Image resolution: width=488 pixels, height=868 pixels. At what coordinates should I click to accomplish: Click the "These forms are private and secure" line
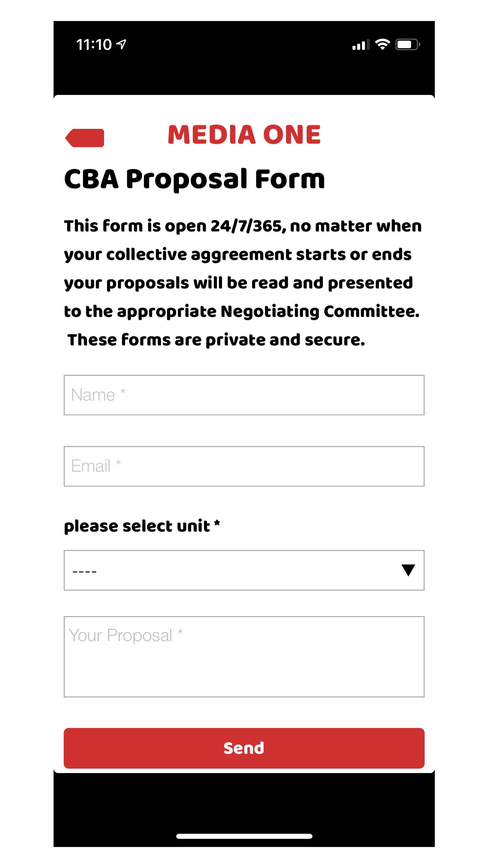[x=216, y=340]
